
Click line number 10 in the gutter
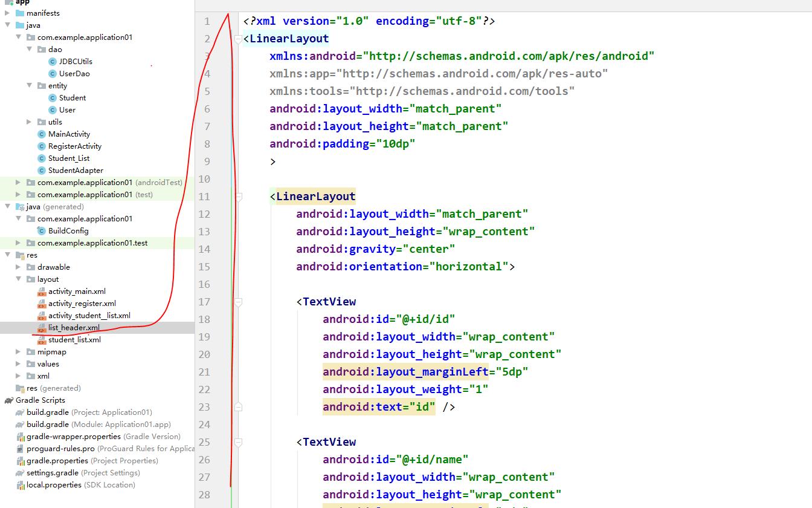tap(204, 179)
